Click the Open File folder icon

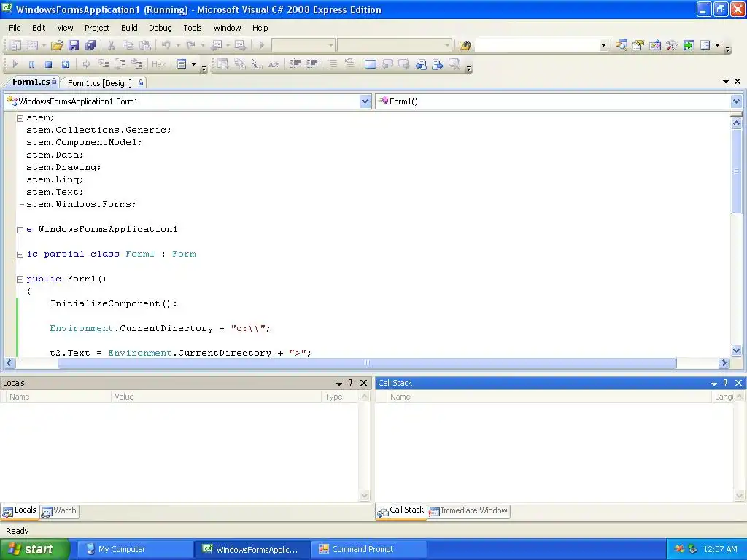[57, 45]
